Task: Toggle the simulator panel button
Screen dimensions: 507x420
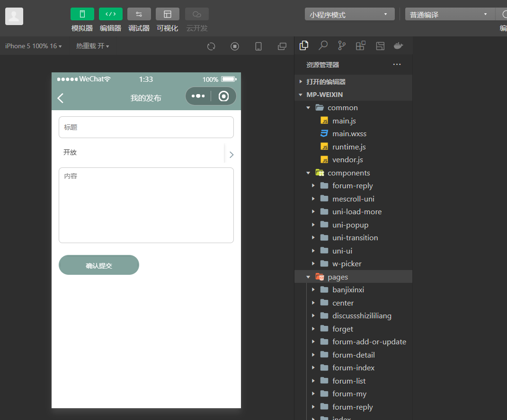Action: 82,14
